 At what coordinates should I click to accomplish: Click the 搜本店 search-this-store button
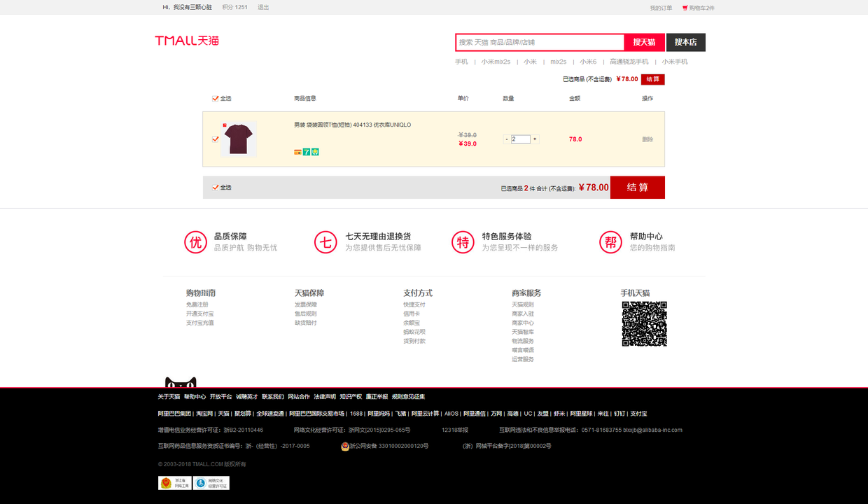click(x=686, y=43)
